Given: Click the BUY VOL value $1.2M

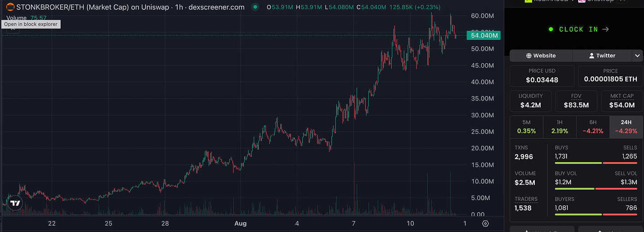Looking at the screenshot, I should 563,182.
